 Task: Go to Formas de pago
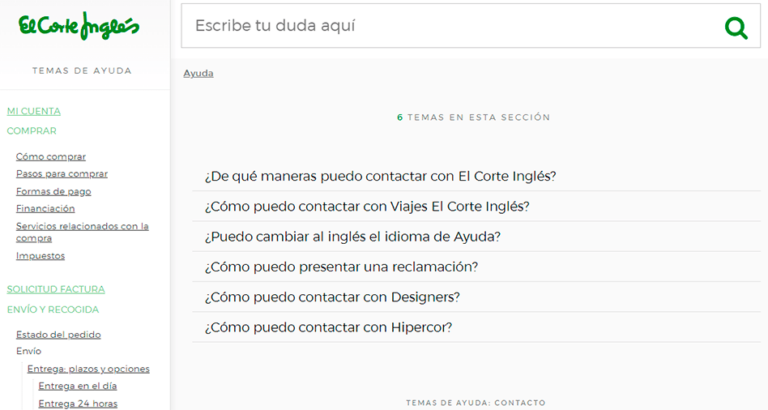coord(54,191)
